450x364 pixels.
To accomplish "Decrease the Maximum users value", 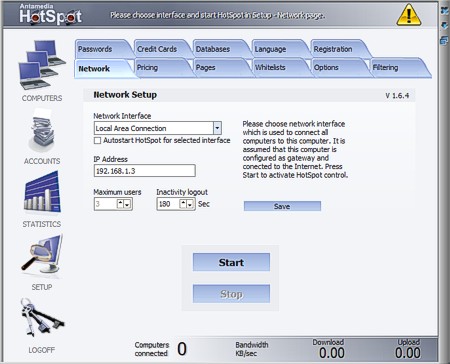I will [x=127, y=204].
